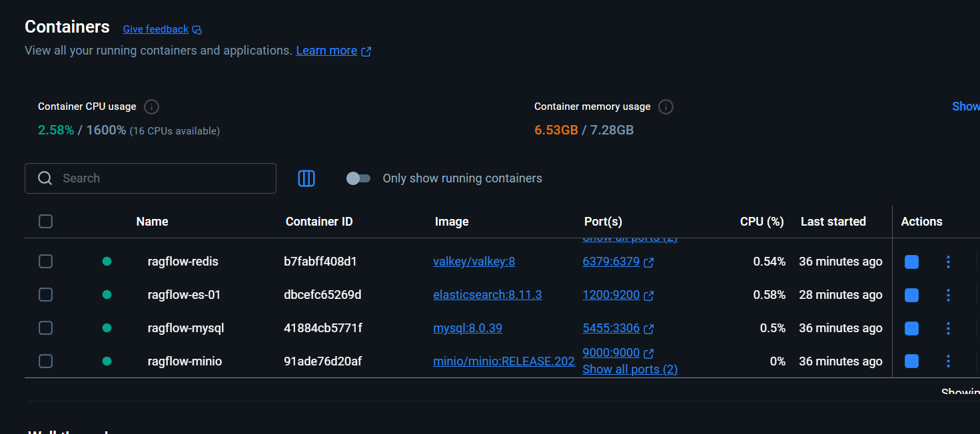Open the external link icon next to 5455:3306

coord(649,329)
